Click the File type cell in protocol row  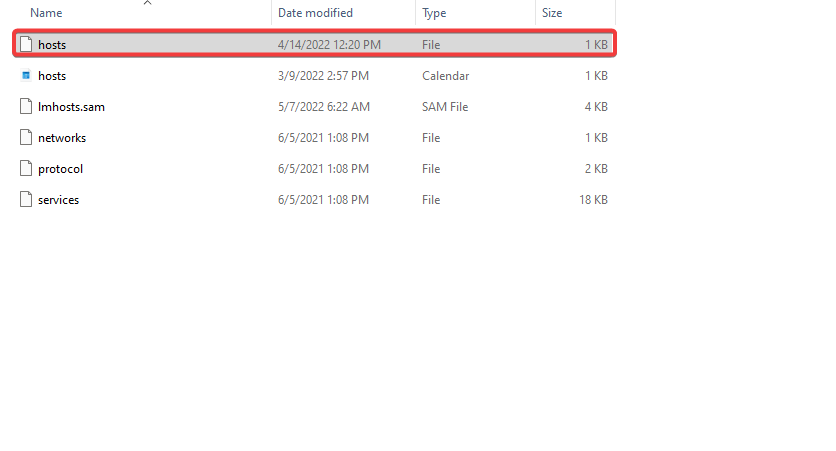[x=431, y=168]
